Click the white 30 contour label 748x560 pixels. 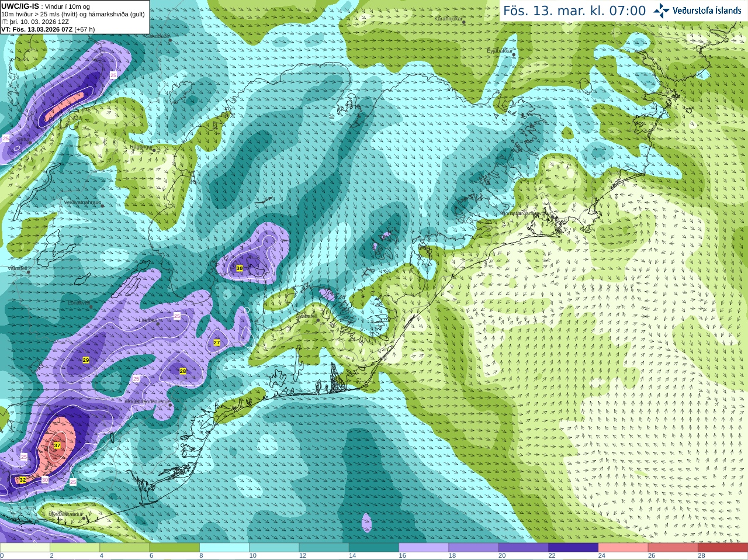pos(45,480)
